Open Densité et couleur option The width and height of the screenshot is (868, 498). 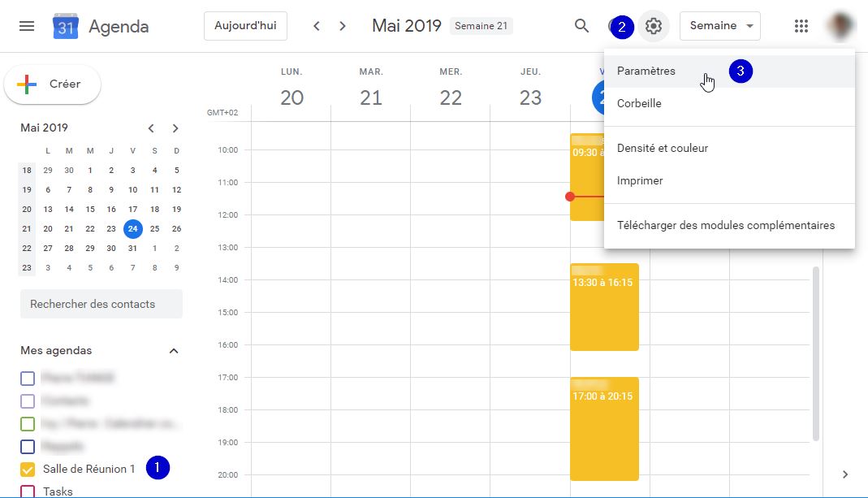click(663, 149)
